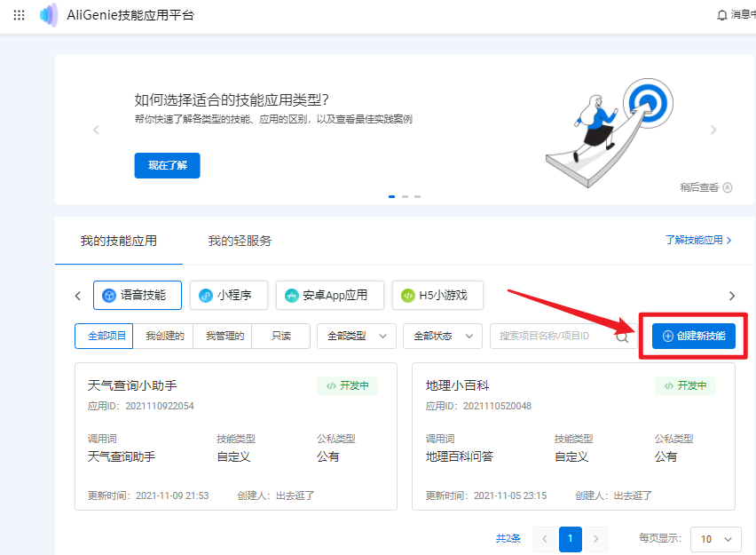The height and width of the screenshot is (555, 756).
Task: Click the banner title about skill types
Action: coord(232,99)
